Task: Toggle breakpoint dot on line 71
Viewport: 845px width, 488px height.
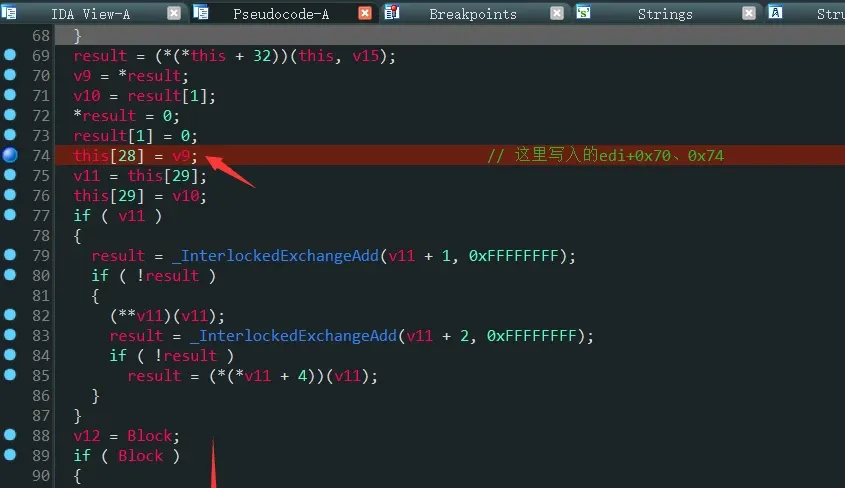Action: click(10, 94)
